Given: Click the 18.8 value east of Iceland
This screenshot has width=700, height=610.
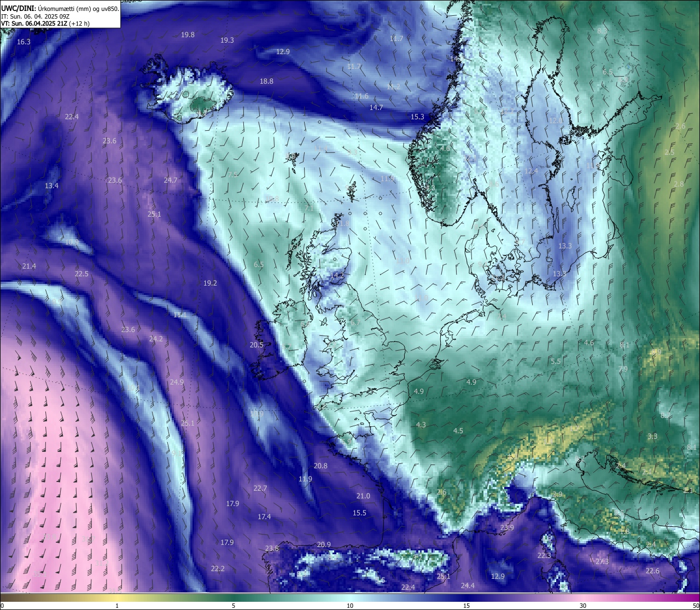Looking at the screenshot, I should [x=266, y=82].
